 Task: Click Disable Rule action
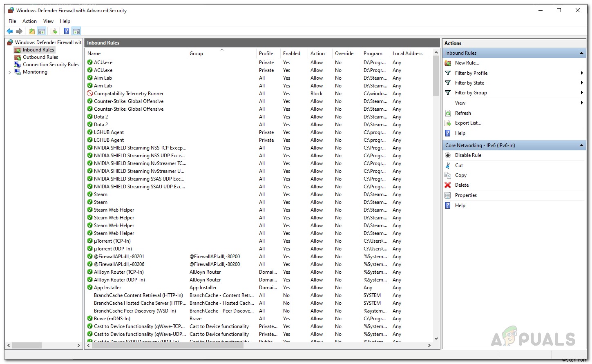[468, 155]
